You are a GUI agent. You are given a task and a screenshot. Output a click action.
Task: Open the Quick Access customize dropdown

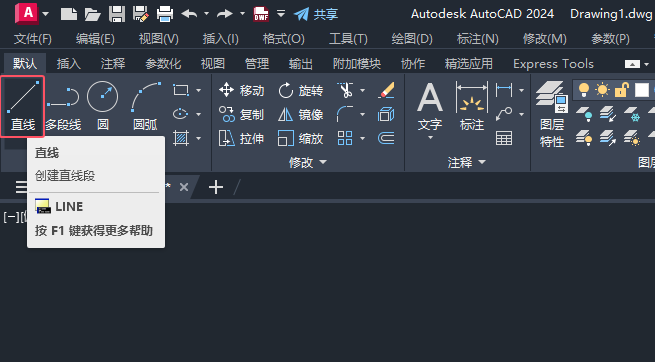[x=281, y=13]
